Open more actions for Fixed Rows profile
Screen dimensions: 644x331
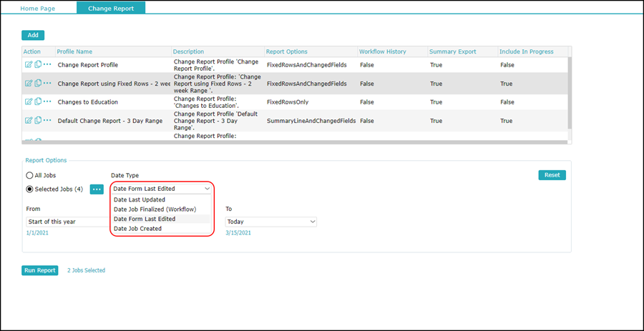pyautogui.click(x=47, y=83)
